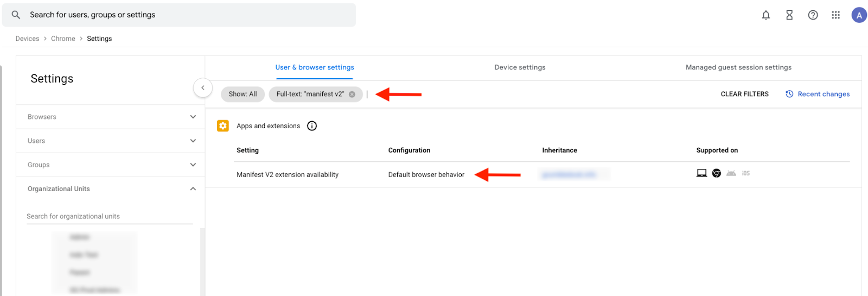Remove the "manifest v2" full-text filter
868x296 pixels.
pos(352,95)
